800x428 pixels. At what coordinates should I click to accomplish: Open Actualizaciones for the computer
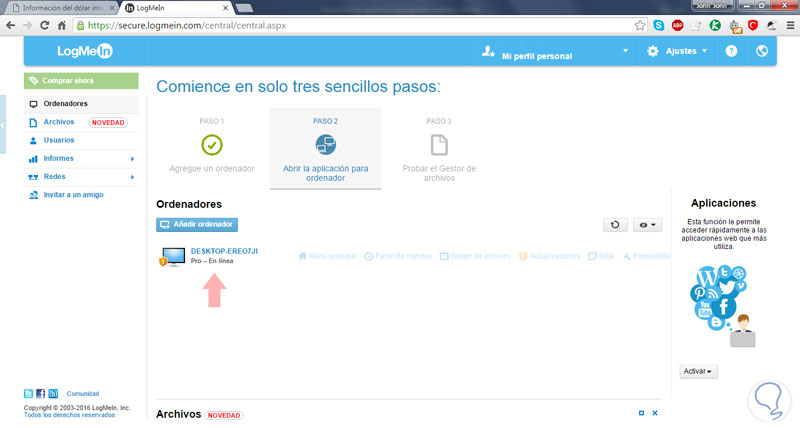click(x=549, y=256)
